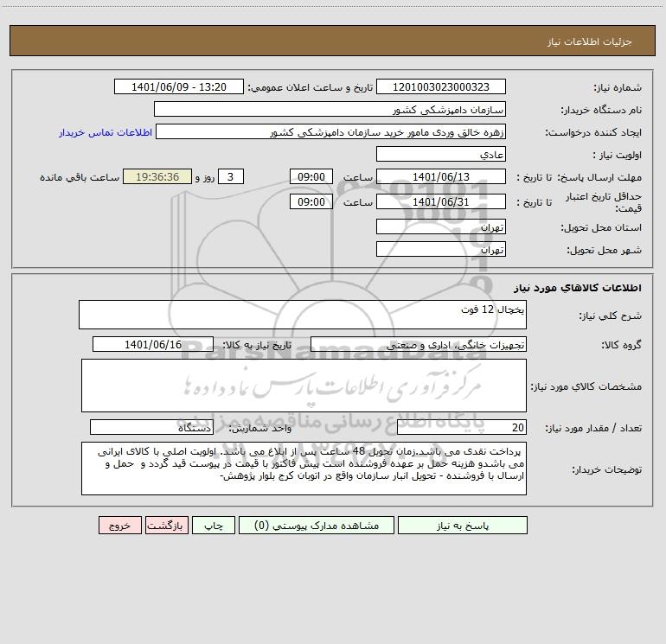Click the response deadline date 1401/06/13

tap(441, 176)
